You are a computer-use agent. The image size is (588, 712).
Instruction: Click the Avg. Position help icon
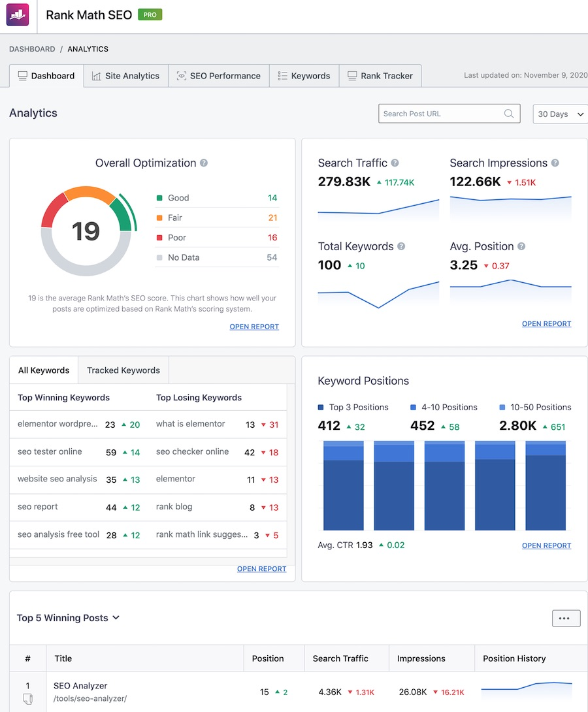coord(523,246)
